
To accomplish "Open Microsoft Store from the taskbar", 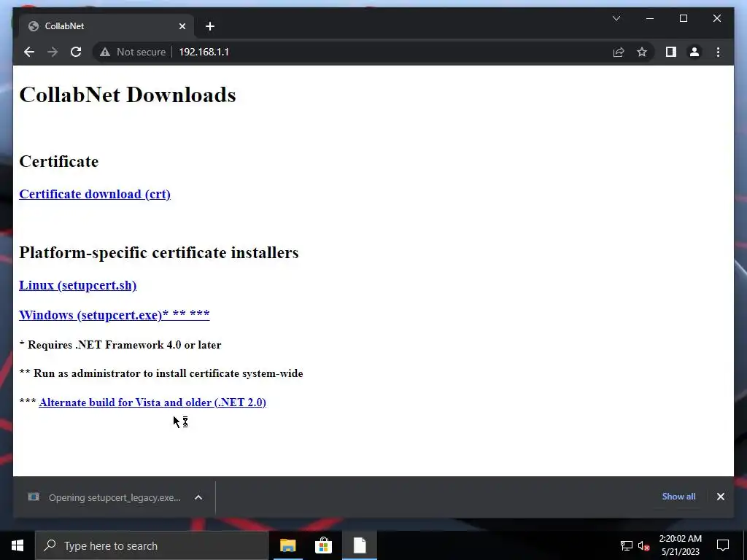I will (x=323, y=545).
